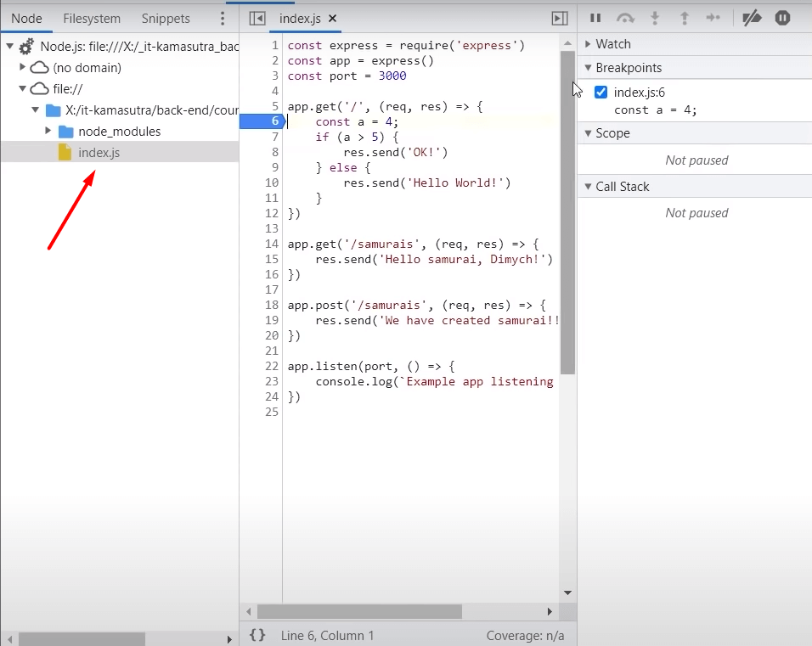The width and height of the screenshot is (812, 646).
Task: Expand the node_modules folder
Action: click(48, 131)
